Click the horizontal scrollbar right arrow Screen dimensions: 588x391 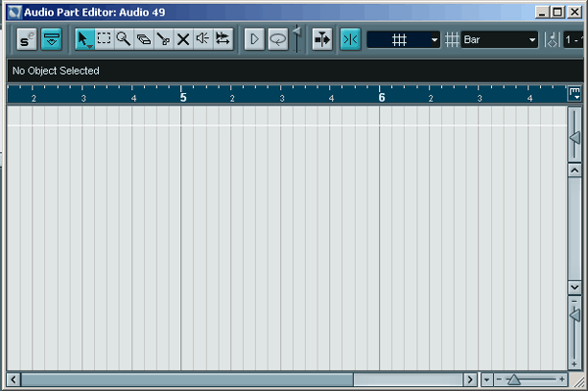(x=470, y=380)
